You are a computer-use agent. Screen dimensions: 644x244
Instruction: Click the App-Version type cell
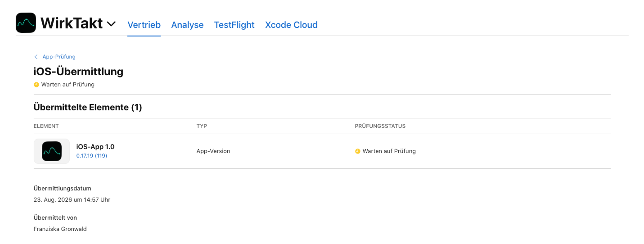213,151
